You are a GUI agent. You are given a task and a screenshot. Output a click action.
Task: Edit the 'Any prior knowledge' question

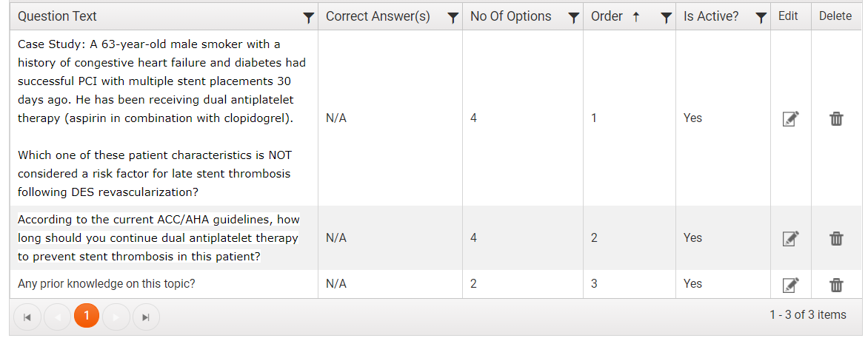pyautogui.click(x=790, y=284)
